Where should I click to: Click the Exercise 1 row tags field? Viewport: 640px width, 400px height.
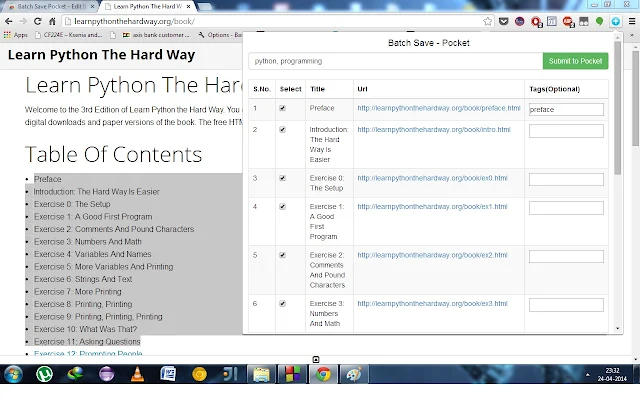566,208
